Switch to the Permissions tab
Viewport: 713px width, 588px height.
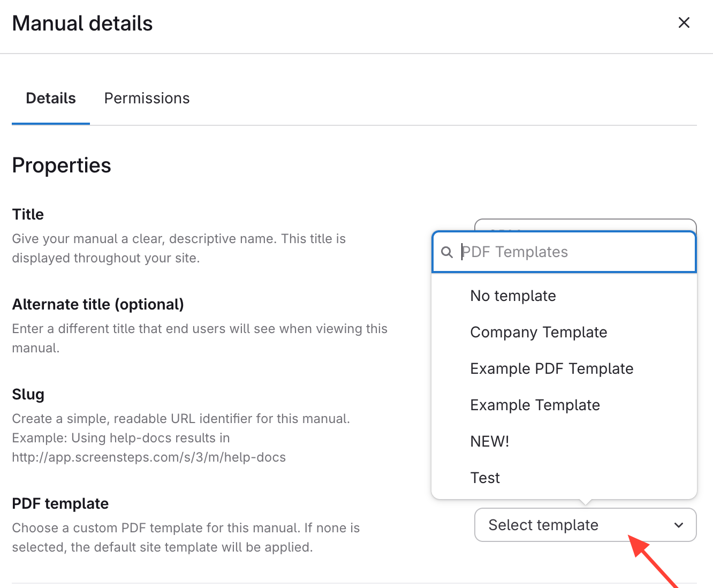tap(147, 99)
